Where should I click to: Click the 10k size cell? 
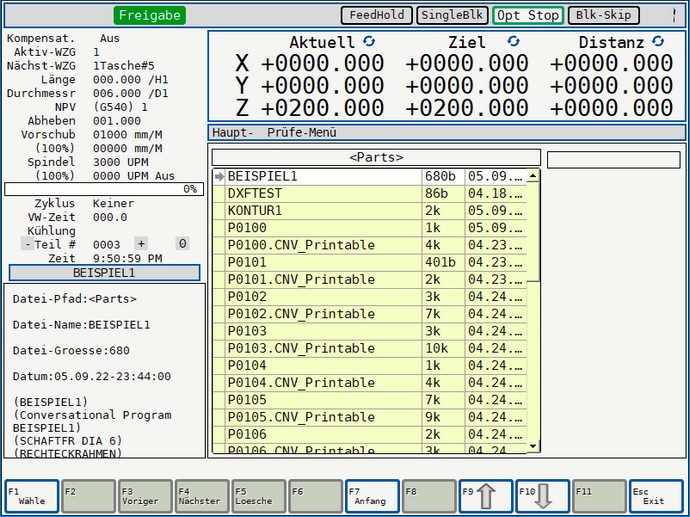[x=443, y=348]
